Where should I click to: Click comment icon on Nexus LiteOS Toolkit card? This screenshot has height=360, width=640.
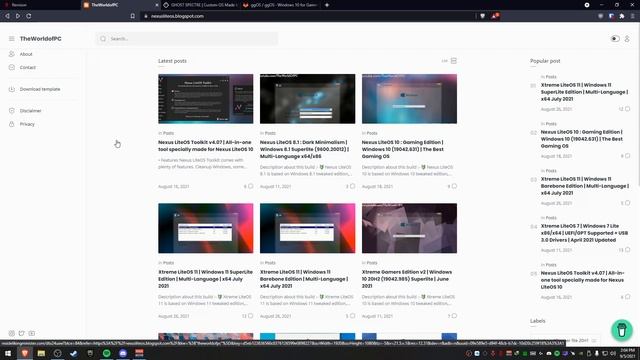[x=251, y=186]
